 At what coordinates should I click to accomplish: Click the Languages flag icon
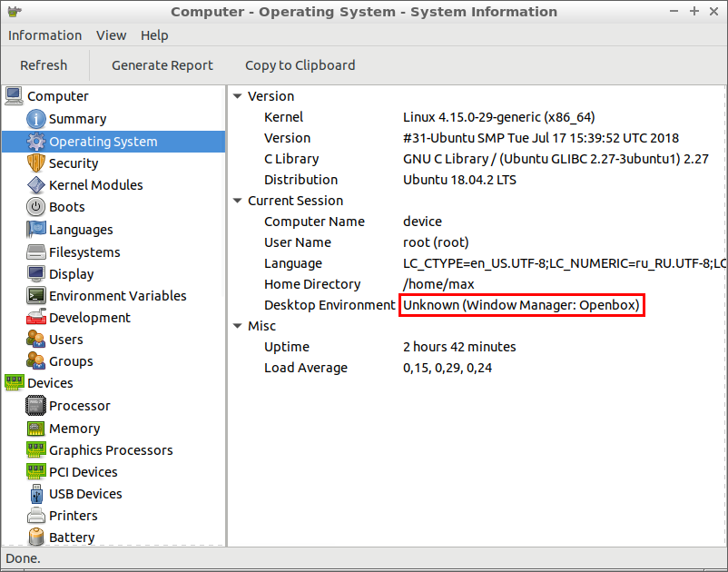pos(35,229)
